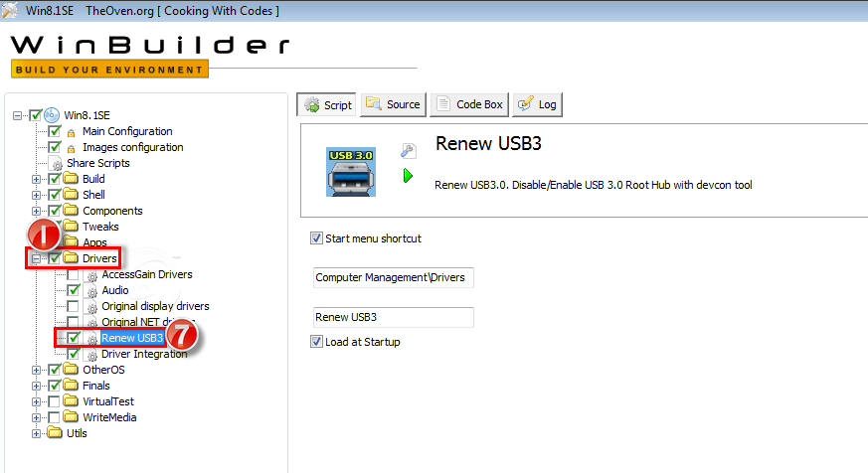Click the gear script icon for Share Scripts
The height and width of the screenshot is (473, 868).
(56, 164)
